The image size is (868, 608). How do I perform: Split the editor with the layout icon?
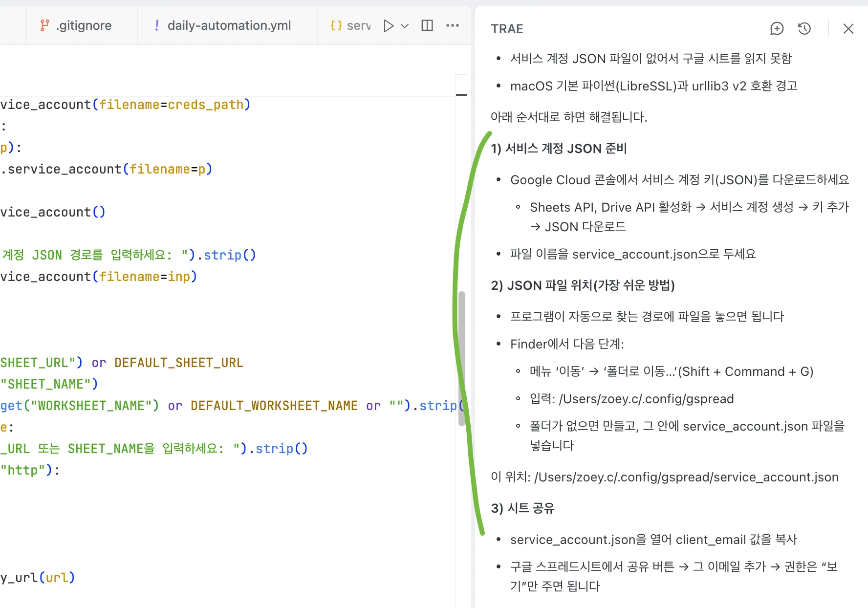coord(427,25)
